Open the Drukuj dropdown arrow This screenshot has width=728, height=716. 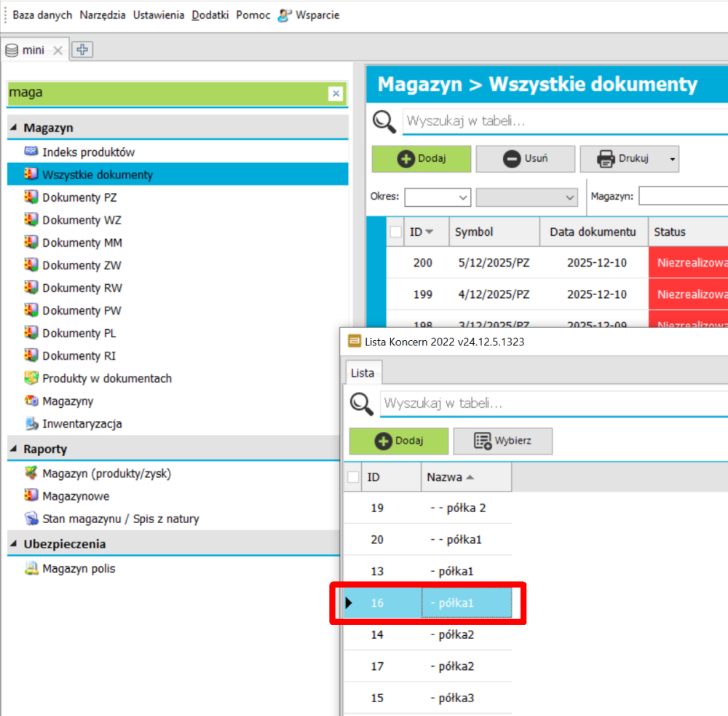(x=672, y=159)
